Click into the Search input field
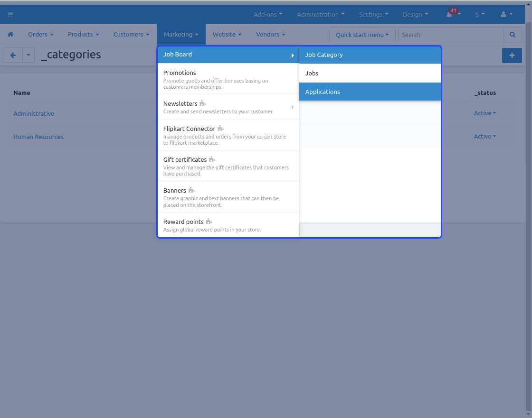The width and height of the screenshot is (532, 418). [451, 35]
